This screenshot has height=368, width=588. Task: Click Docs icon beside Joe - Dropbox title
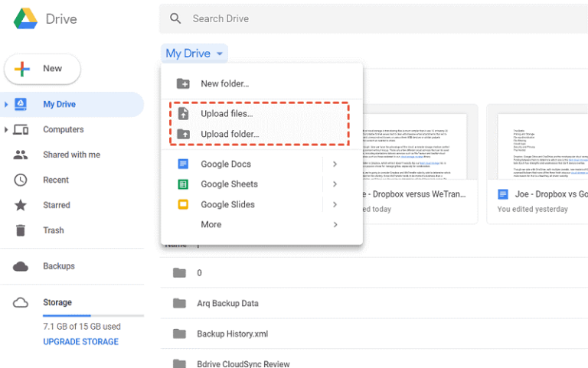[x=503, y=194]
